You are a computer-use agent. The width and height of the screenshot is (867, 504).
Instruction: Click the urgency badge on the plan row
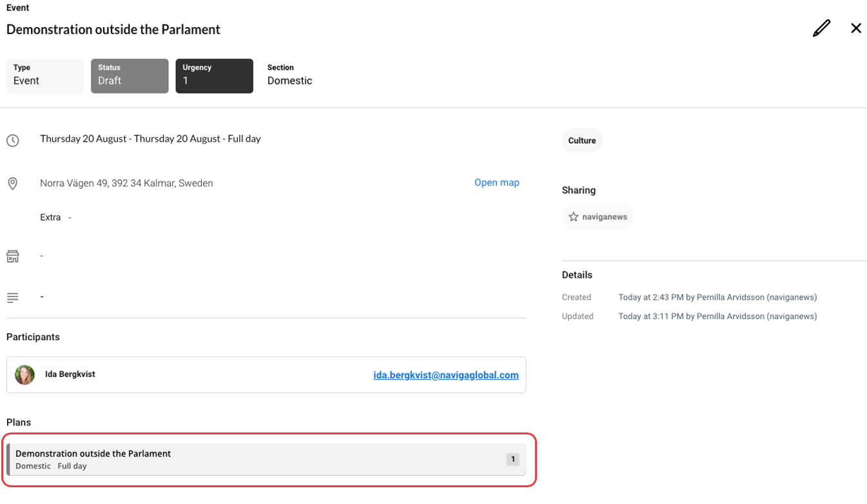click(512, 460)
